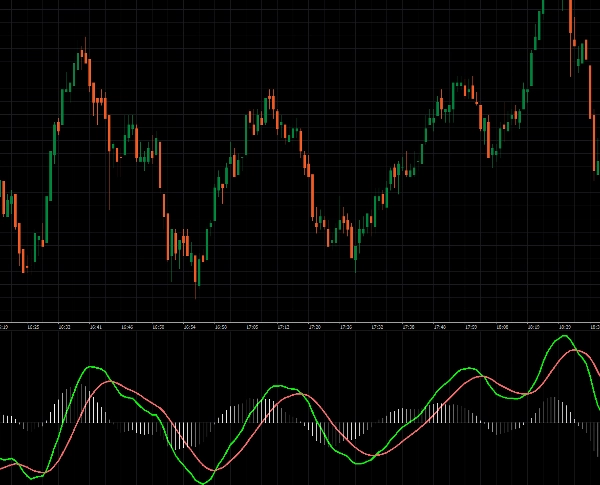Screen dimensions: 600x485
Task: Select the pink signal line's first peak
Action: 112,382
